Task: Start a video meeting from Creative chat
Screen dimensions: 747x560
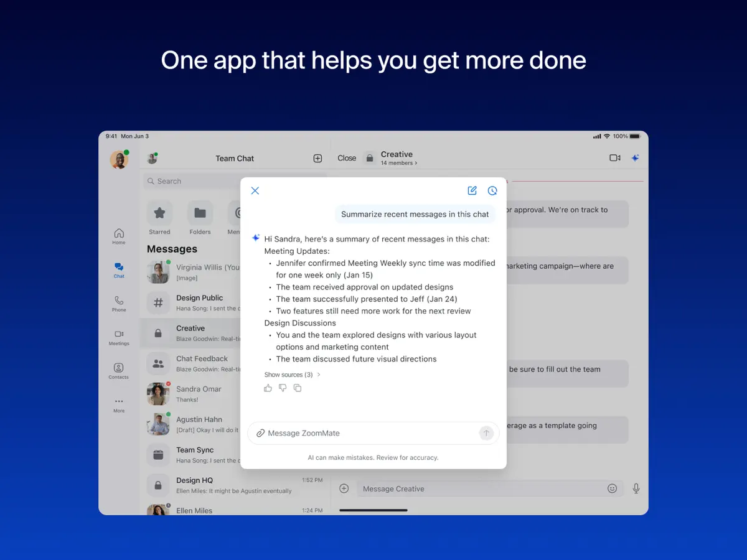Action: pyautogui.click(x=615, y=158)
